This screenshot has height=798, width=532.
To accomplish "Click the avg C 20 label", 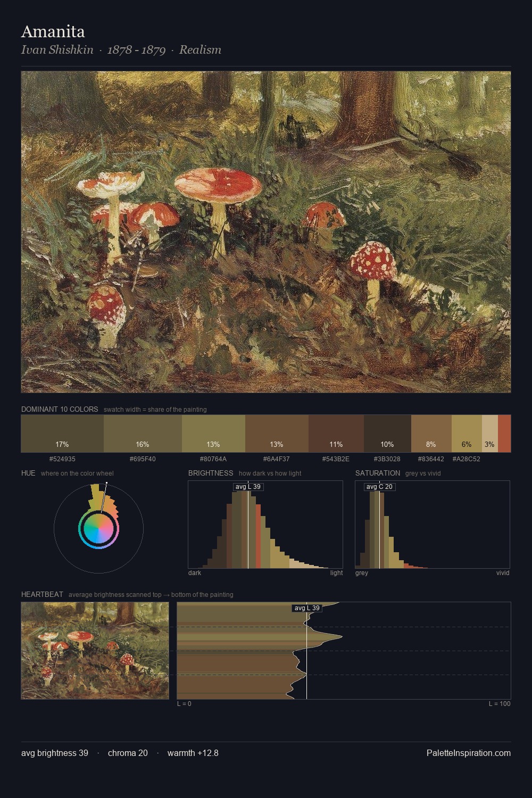I will tap(379, 487).
